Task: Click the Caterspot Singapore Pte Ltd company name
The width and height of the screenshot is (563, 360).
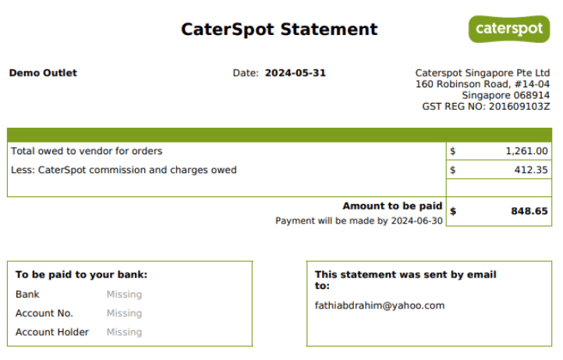Action: pos(482,73)
